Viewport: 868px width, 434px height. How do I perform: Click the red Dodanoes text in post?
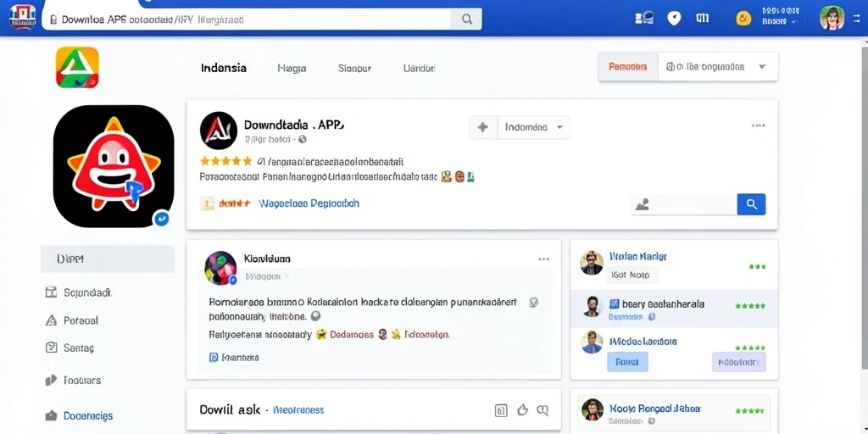(352, 335)
